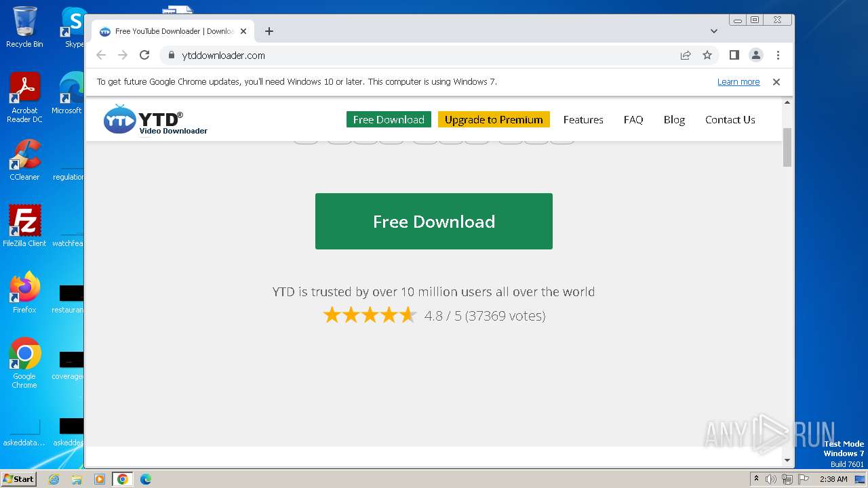The width and height of the screenshot is (868, 488).
Task: Click the 2:38 AM taskbar clock
Action: click(833, 479)
